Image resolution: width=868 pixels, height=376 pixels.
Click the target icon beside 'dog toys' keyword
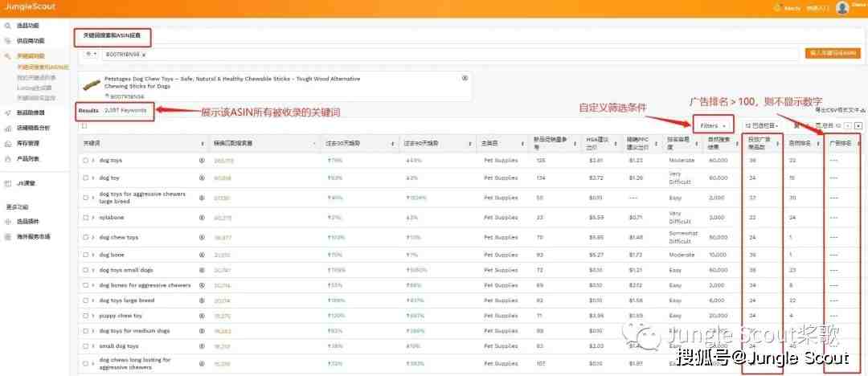[x=202, y=161]
